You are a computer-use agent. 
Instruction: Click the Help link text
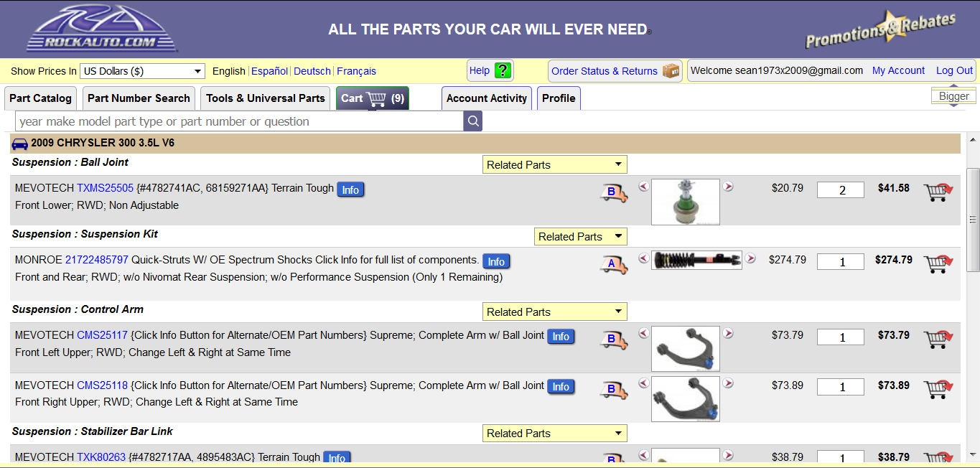coord(480,70)
